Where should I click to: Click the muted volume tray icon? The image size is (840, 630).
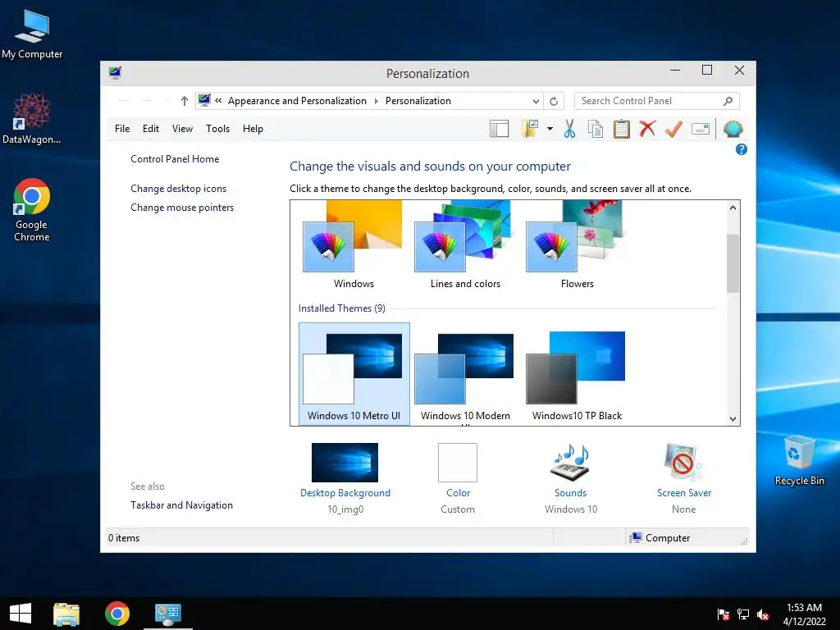(763, 614)
